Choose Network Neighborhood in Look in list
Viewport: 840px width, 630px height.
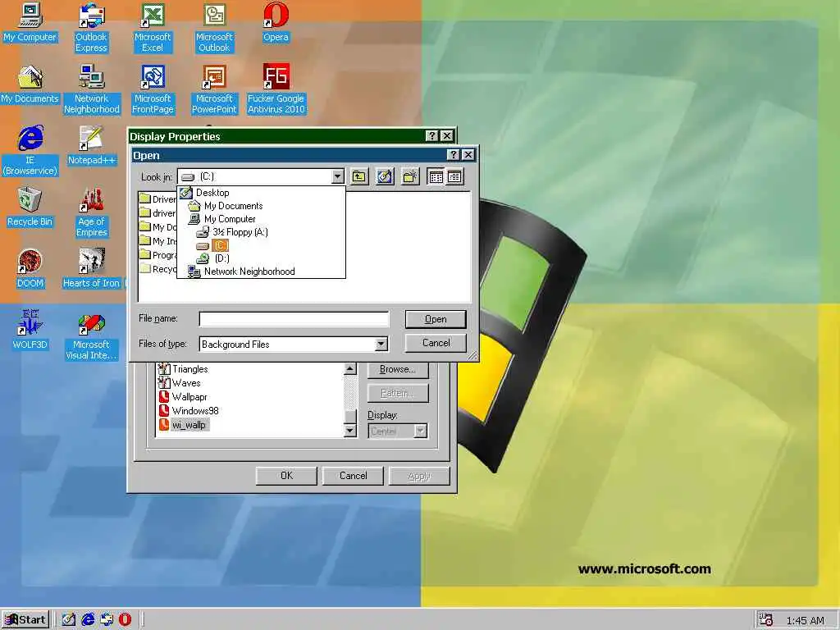click(x=262, y=272)
